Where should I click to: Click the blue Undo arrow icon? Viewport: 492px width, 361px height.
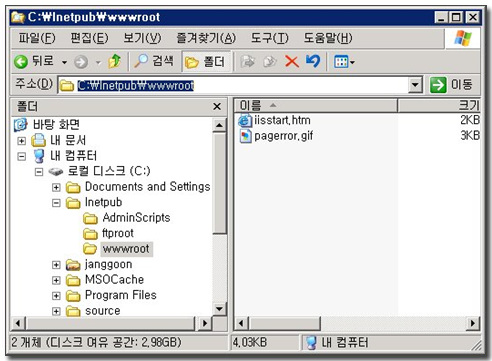pyautogui.click(x=313, y=61)
